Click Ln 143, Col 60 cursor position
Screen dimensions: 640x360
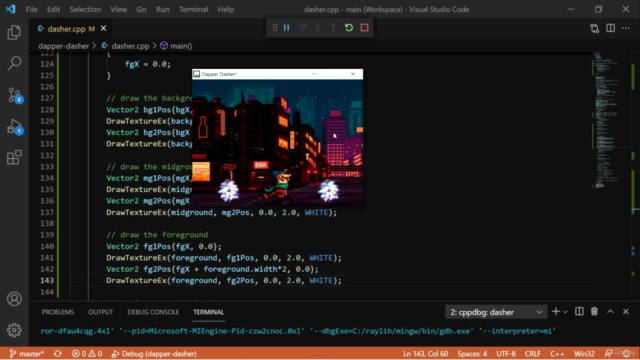click(x=425, y=353)
